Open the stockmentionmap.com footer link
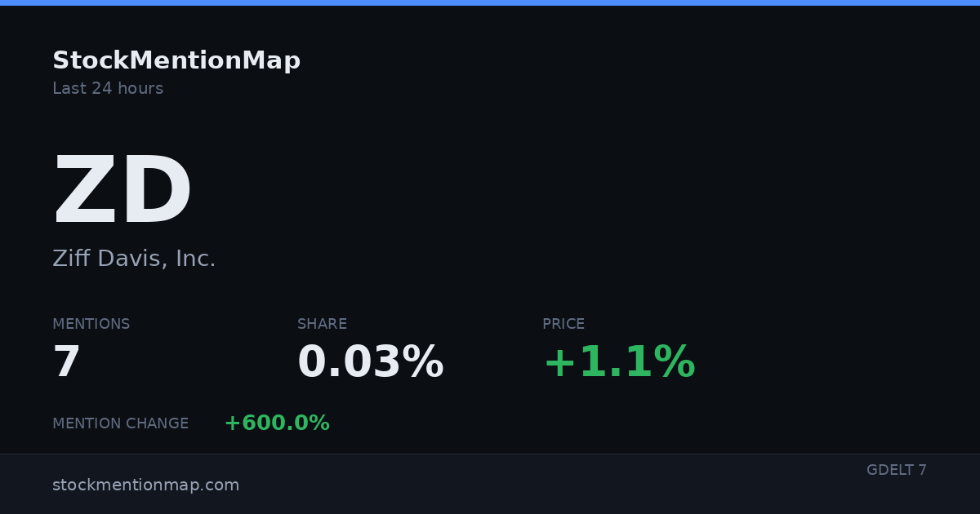 click(146, 485)
